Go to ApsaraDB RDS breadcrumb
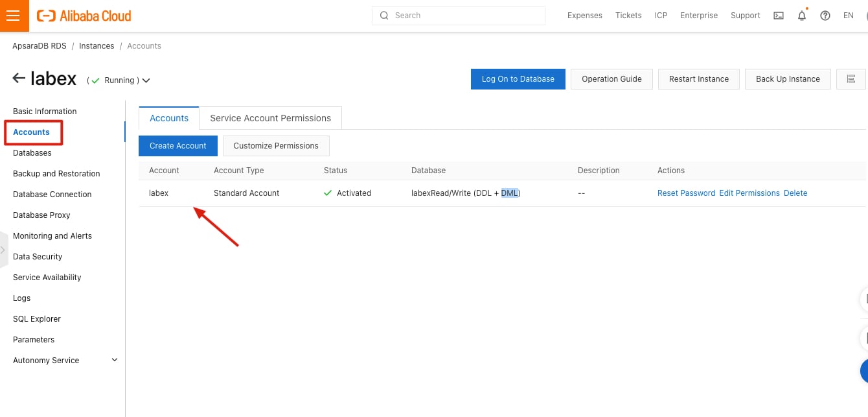Viewport: 868px width, 417px height. tap(40, 46)
